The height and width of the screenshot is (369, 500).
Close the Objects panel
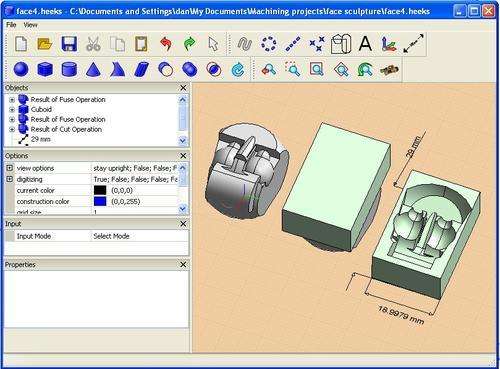point(183,88)
